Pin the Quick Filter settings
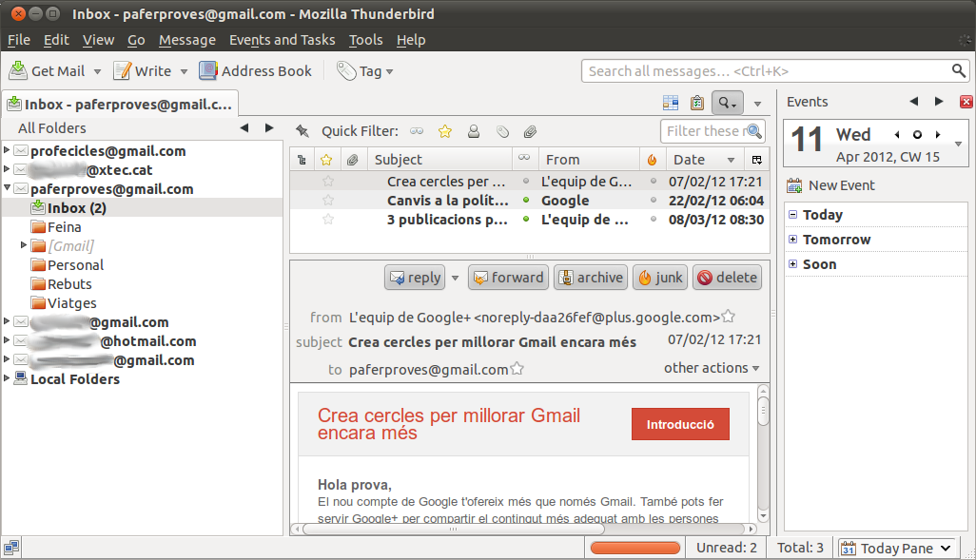 (x=303, y=131)
